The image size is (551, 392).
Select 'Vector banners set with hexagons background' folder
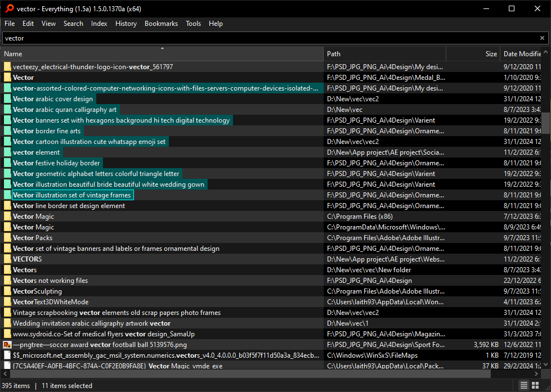click(x=121, y=120)
